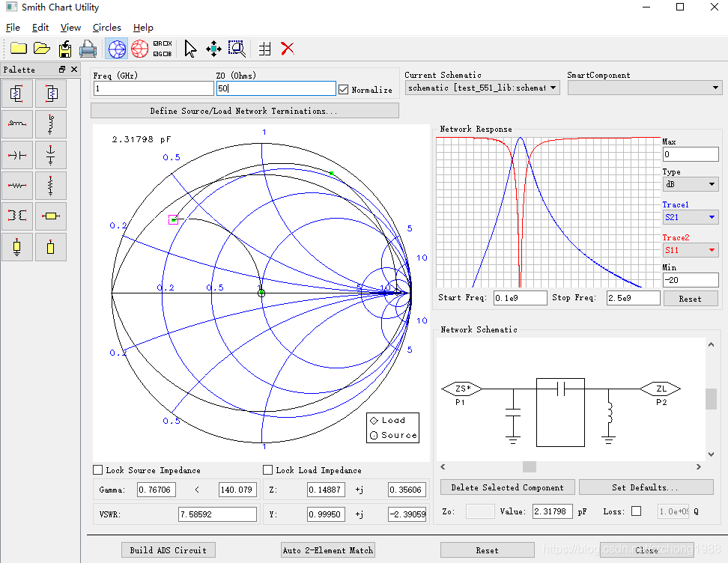Print the Smith chart
This screenshot has width=728, height=563.
[88, 48]
